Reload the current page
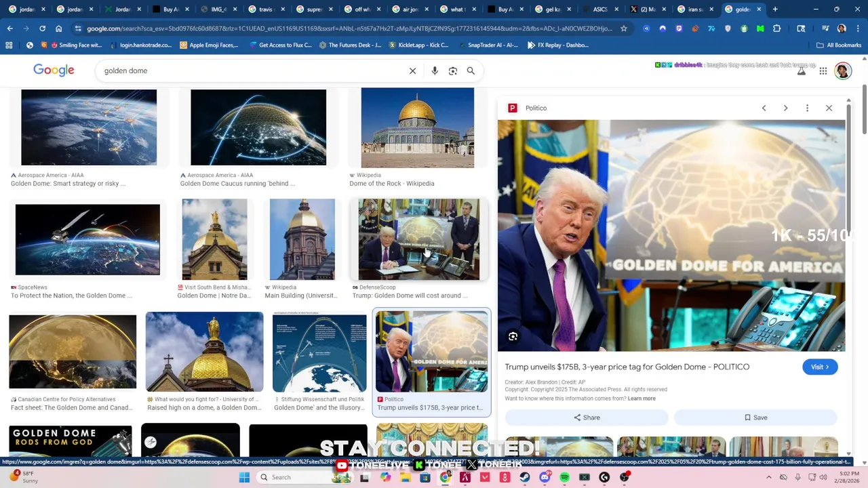Viewport: 868px width, 488px height. [x=42, y=28]
